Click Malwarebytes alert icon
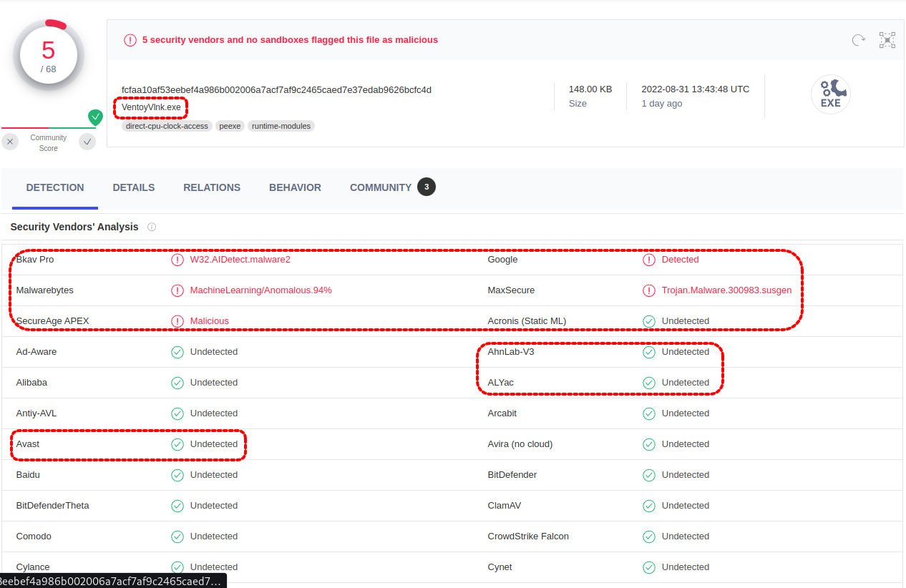The height and width of the screenshot is (588, 906). 177,290
